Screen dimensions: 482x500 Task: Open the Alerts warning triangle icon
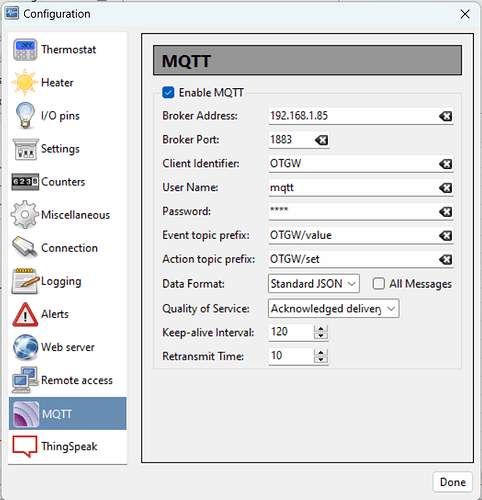click(25, 314)
